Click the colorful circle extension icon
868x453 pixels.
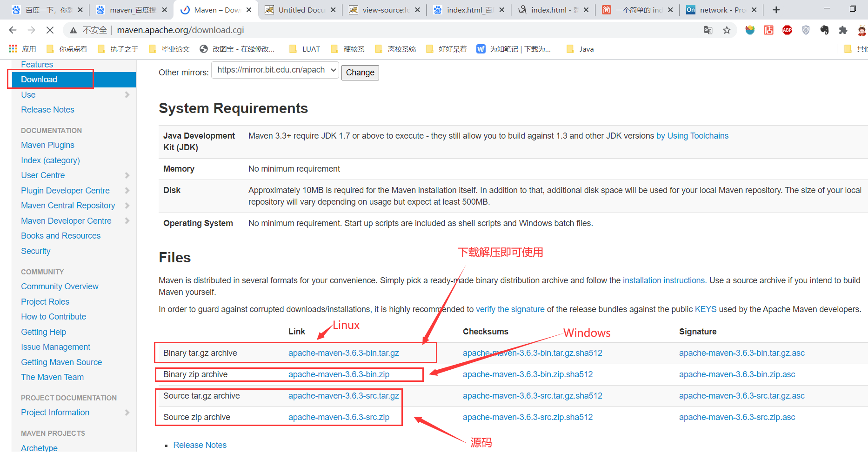point(750,30)
